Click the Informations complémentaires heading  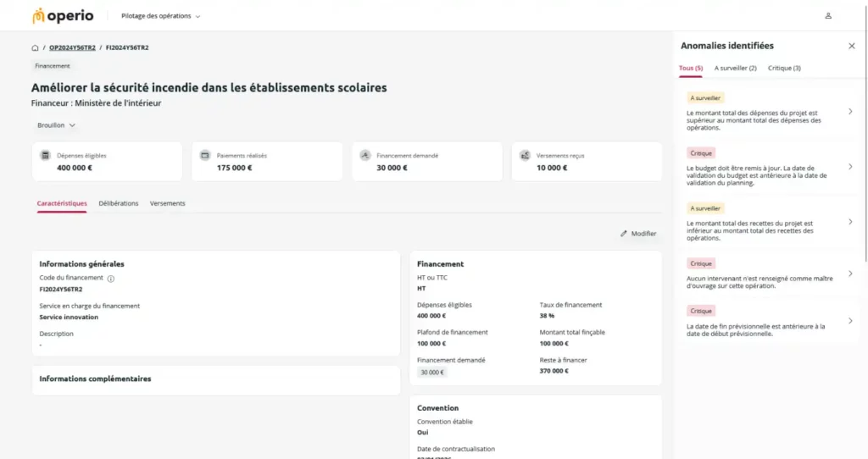point(95,379)
